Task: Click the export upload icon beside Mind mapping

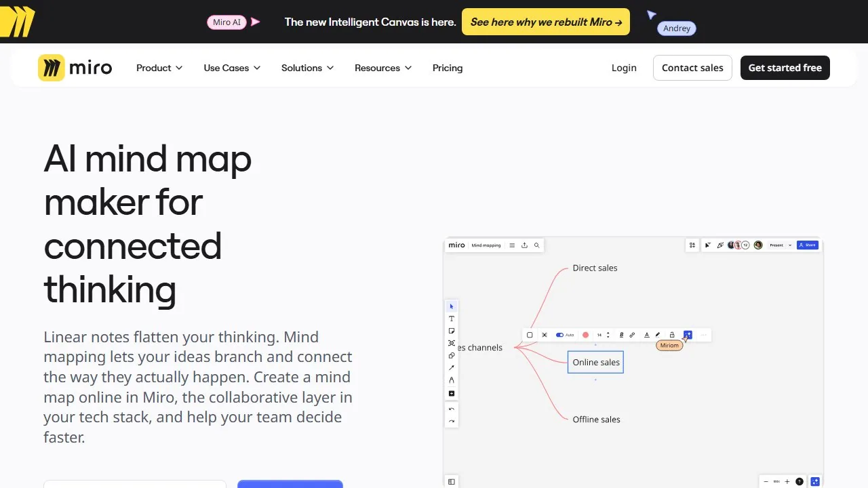Action: tap(524, 245)
